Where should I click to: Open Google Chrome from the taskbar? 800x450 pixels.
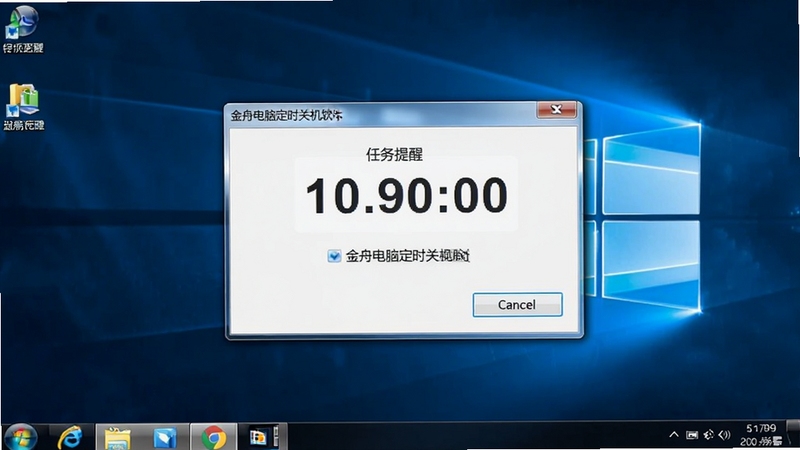click(214, 438)
